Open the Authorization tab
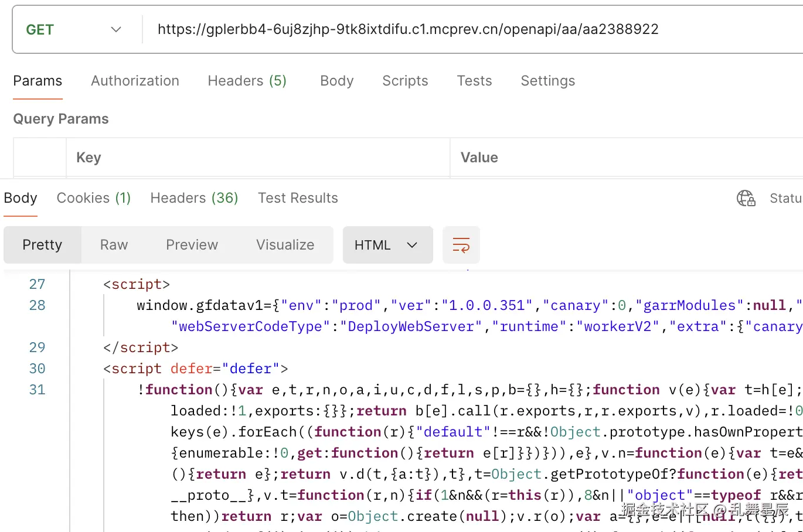The width and height of the screenshot is (803, 532). [x=135, y=81]
